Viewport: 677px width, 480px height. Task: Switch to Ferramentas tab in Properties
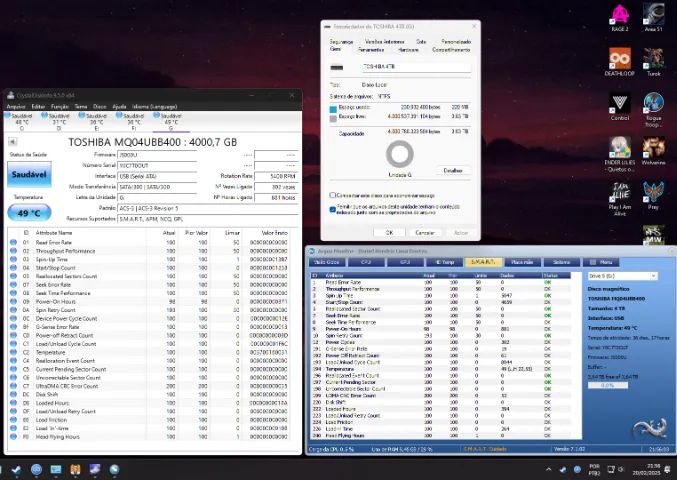371,50
